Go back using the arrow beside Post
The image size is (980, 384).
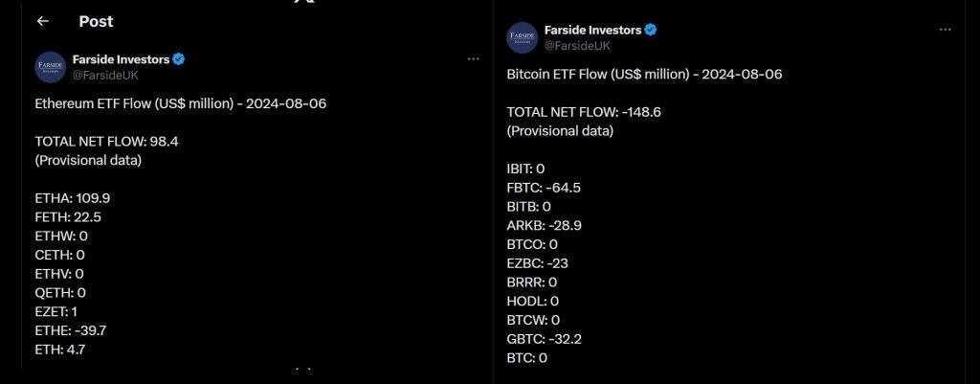point(42,21)
